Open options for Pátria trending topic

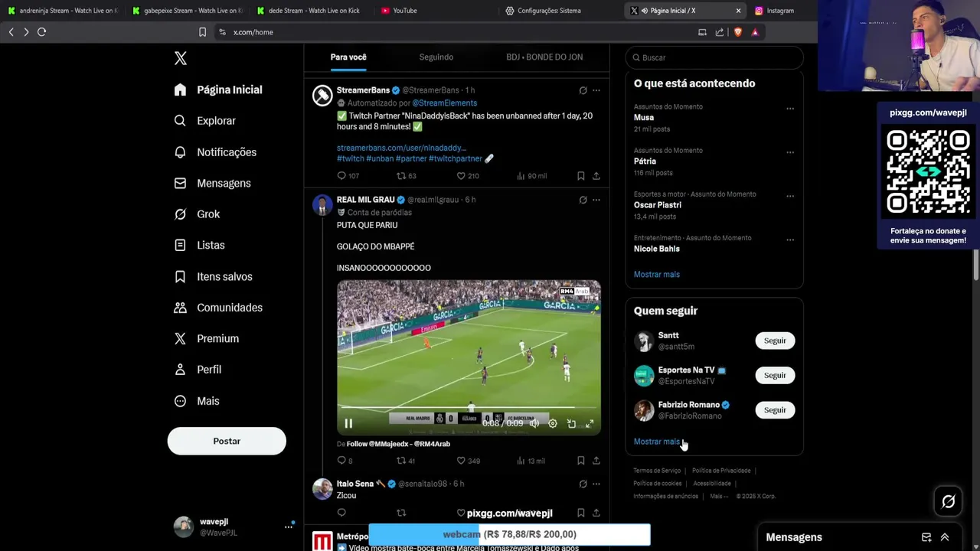(x=790, y=152)
